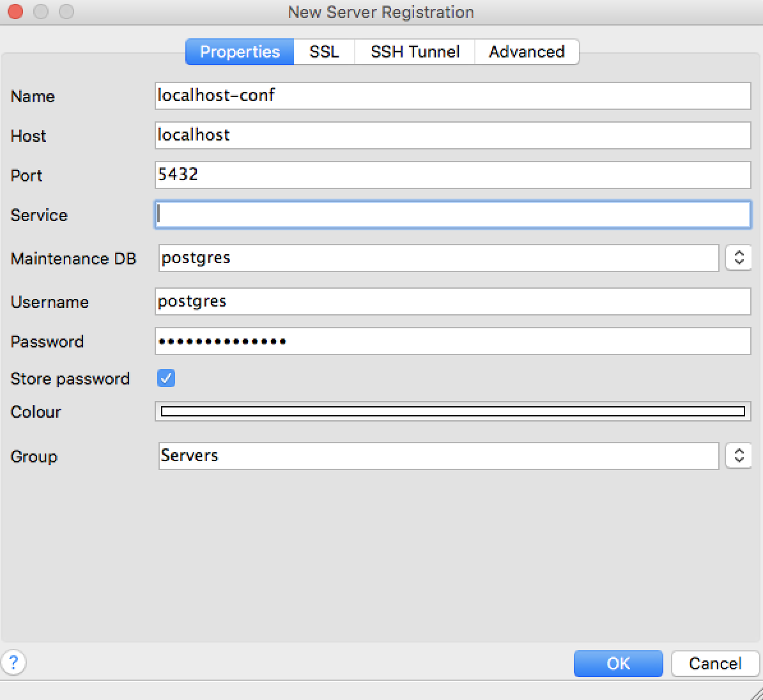Go to the Advanced tab
Screen dimensions: 763x700
[527, 52]
